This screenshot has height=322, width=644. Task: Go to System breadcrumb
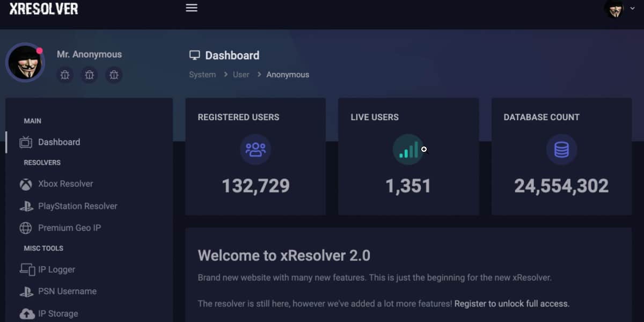(x=202, y=75)
